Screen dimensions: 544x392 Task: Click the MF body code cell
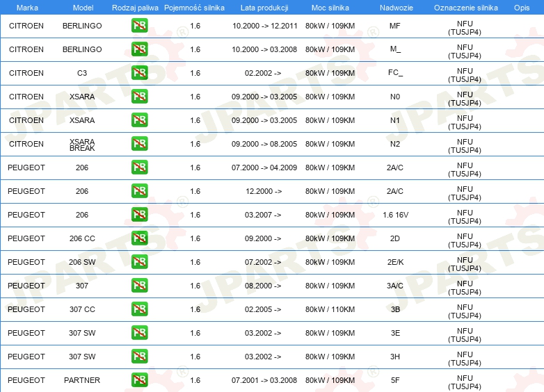tap(395, 26)
